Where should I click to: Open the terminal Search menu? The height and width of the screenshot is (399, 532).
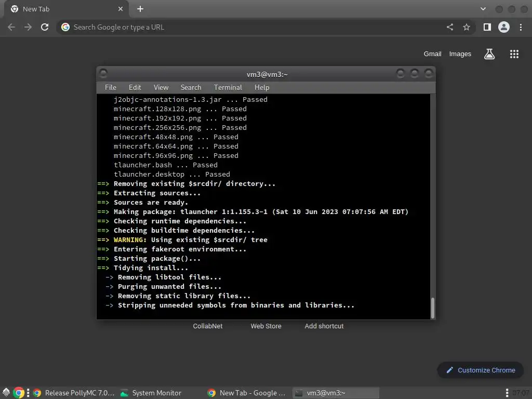point(191,87)
